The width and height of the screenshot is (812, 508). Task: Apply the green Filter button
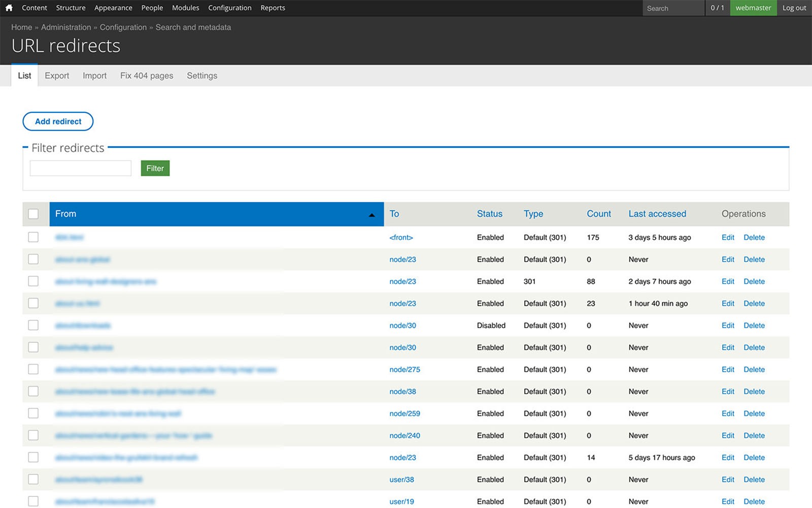[x=155, y=168]
